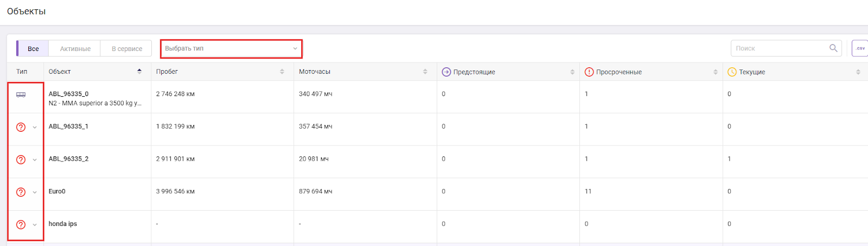Screen dimensions: 868x246
Task: Expand type chevron for ABL_96335_1
Action: (35, 128)
